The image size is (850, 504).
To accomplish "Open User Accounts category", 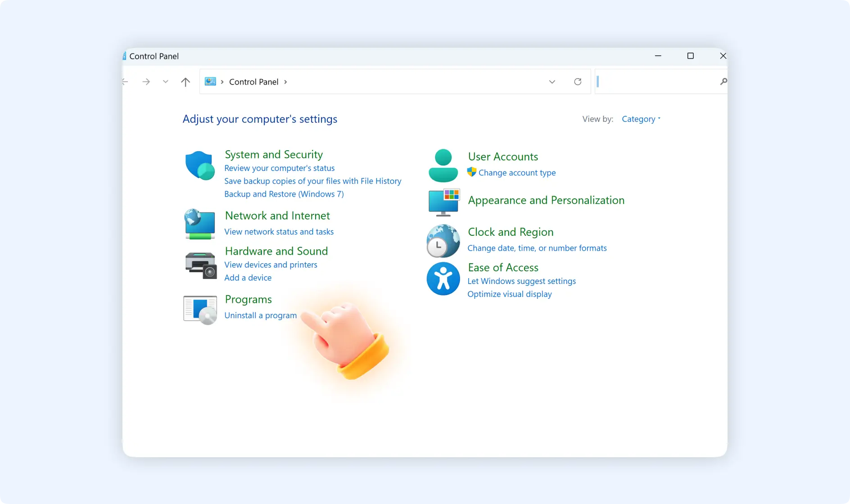I will [x=503, y=157].
